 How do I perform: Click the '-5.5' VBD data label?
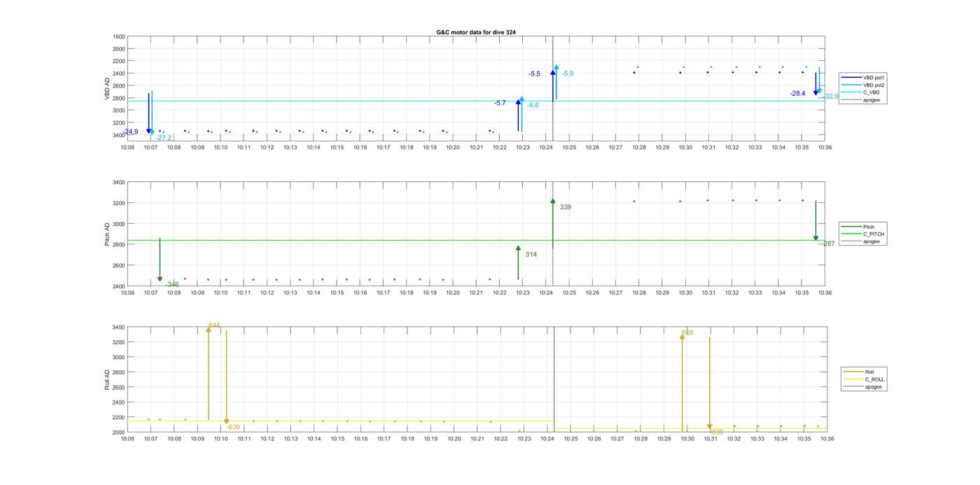(x=534, y=73)
